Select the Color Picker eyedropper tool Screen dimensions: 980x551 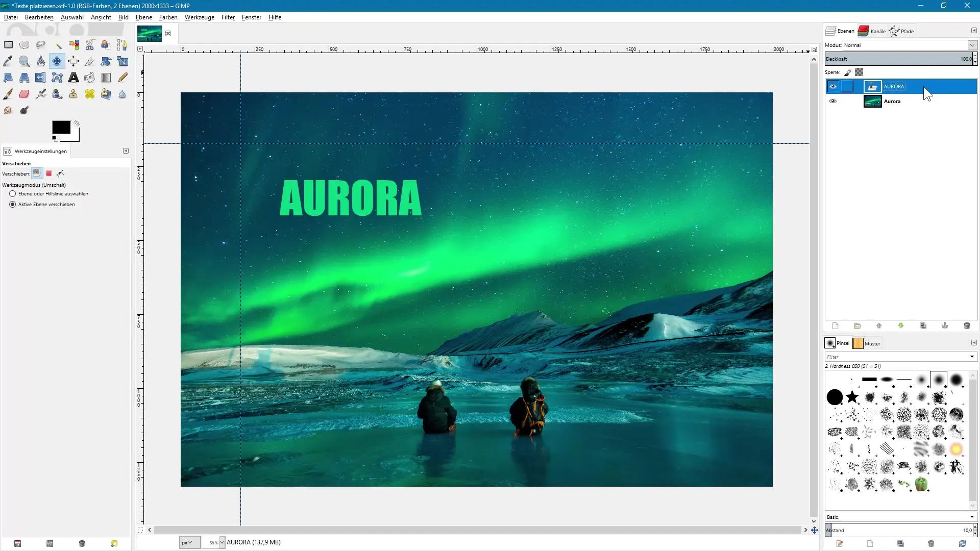click(8, 61)
